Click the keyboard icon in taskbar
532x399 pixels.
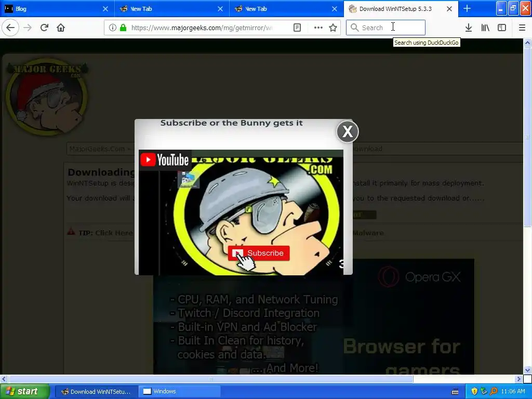[x=455, y=392]
